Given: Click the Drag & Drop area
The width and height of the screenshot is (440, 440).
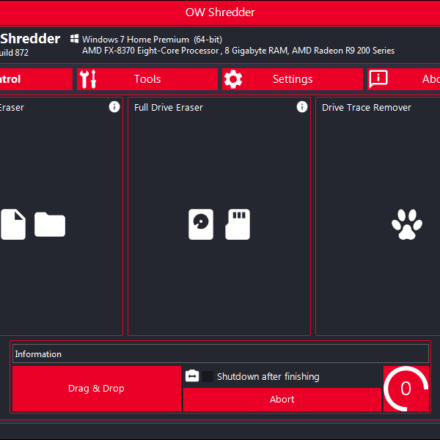Looking at the screenshot, I should point(96,389).
